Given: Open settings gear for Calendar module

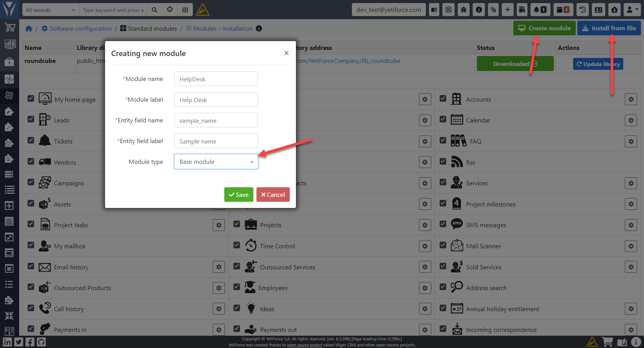Looking at the screenshot, I should pyautogui.click(x=631, y=120).
